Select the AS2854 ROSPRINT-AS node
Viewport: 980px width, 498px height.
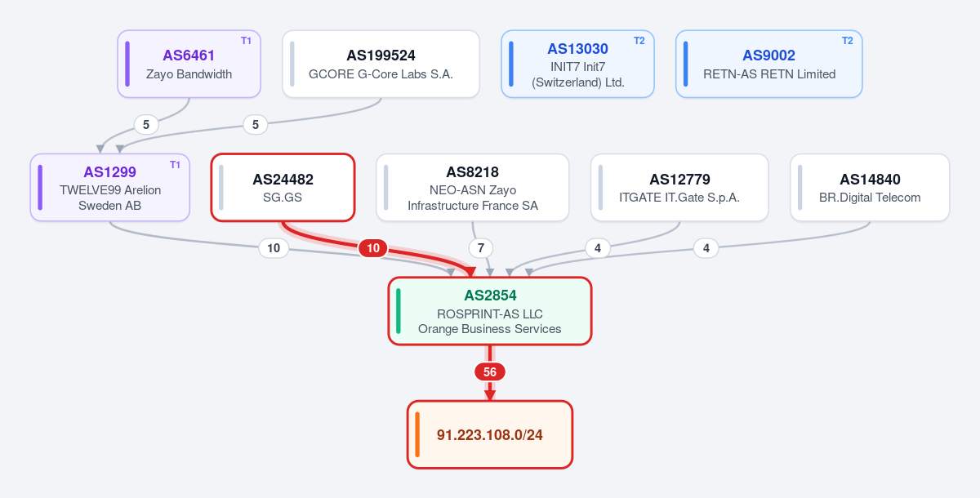click(x=490, y=311)
